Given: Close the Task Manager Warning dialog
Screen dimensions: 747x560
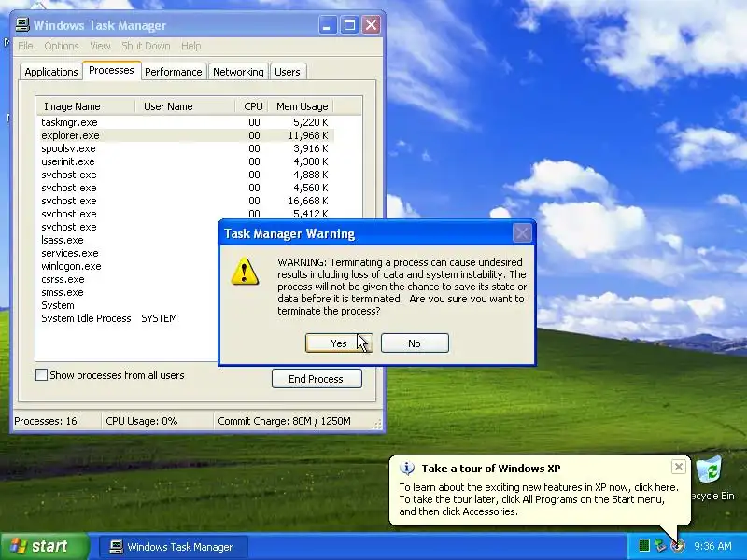Looking at the screenshot, I should pos(522,233).
